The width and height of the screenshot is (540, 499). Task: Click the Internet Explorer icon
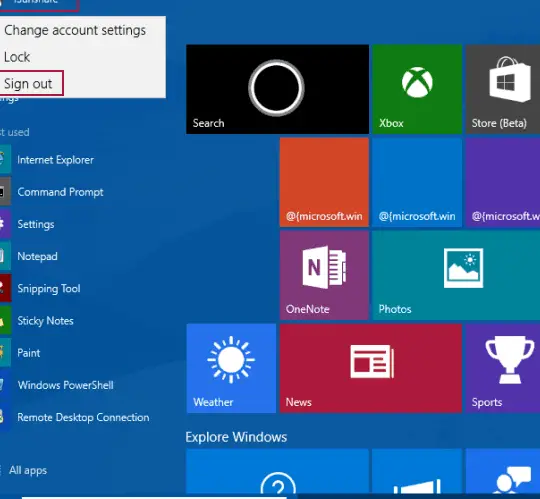pyautogui.click(x=5, y=160)
